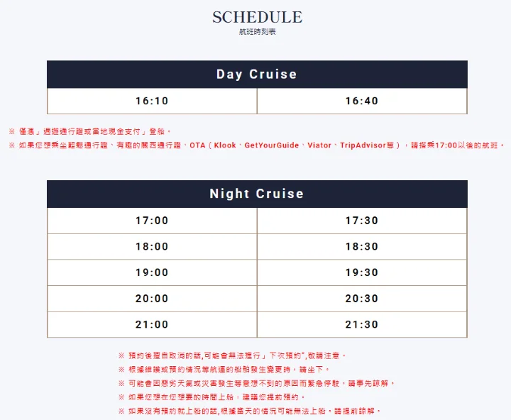Pick the 21:00 departure time
This screenshot has height=420, width=511.
(152, 324)
